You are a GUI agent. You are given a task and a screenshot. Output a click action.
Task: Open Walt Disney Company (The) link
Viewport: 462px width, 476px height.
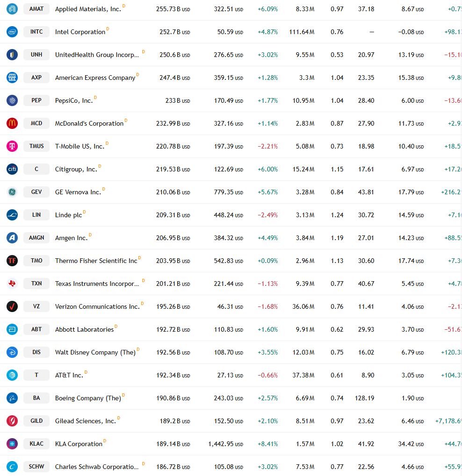click(95, 353)
